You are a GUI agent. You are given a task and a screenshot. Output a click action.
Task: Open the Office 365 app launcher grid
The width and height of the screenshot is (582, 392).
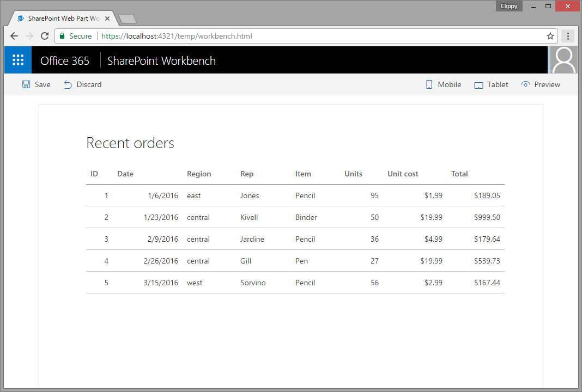[18, 60]
